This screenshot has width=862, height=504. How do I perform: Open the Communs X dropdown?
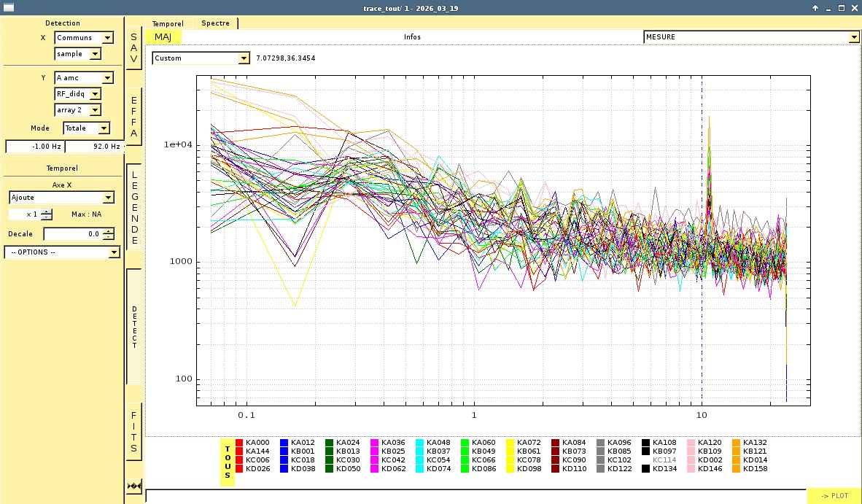[84, 38]
